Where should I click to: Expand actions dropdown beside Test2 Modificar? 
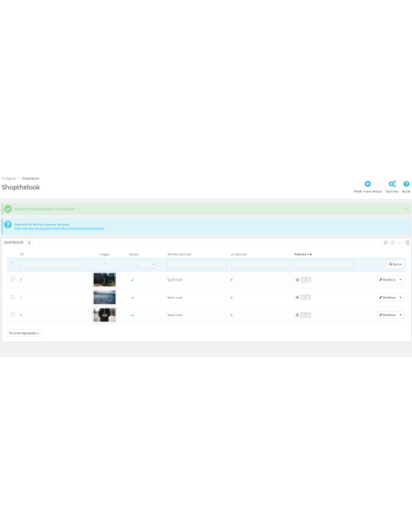click(401, 315)
